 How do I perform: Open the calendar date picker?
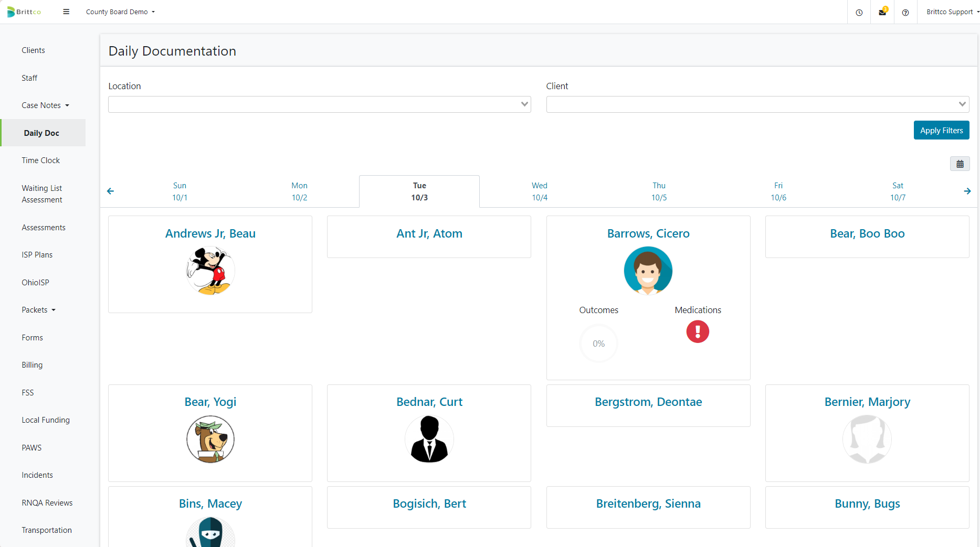tap(960, 164)
